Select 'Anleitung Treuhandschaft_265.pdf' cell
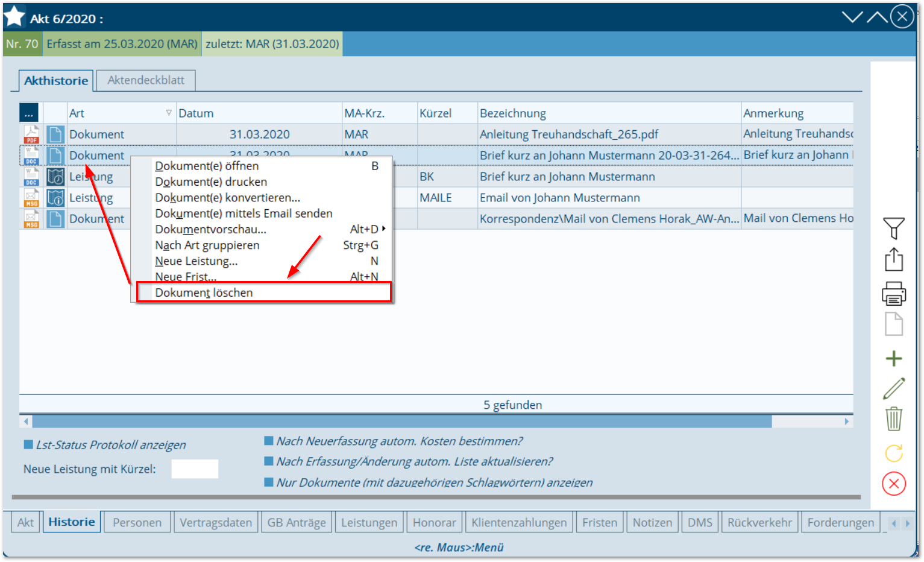 (x=609, y=134)
